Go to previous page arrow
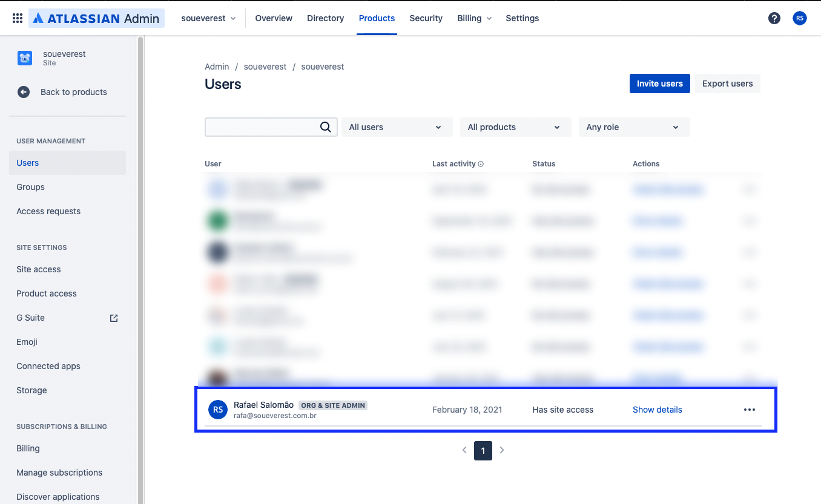This screenshot has width=821, height=504. 464,450
